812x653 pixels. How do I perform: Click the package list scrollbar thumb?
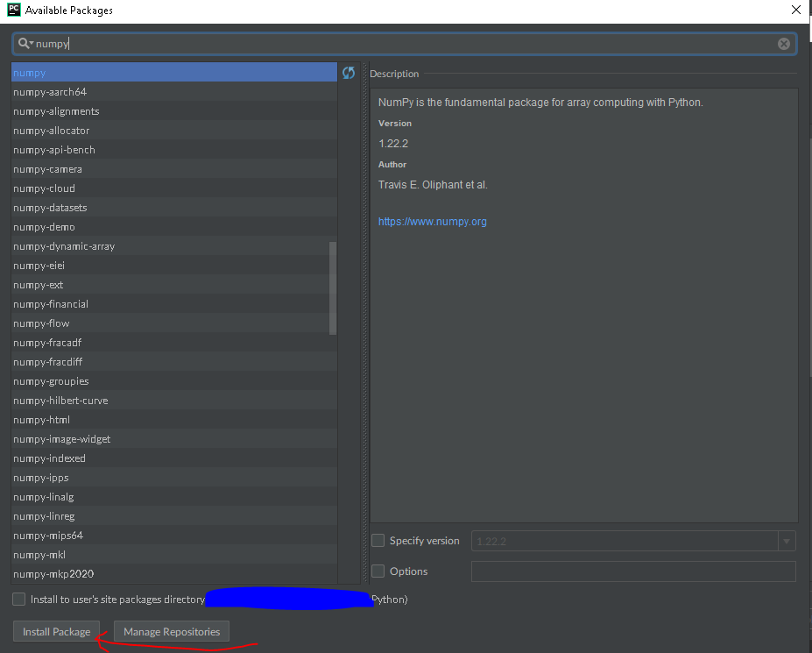click(333, 288)
